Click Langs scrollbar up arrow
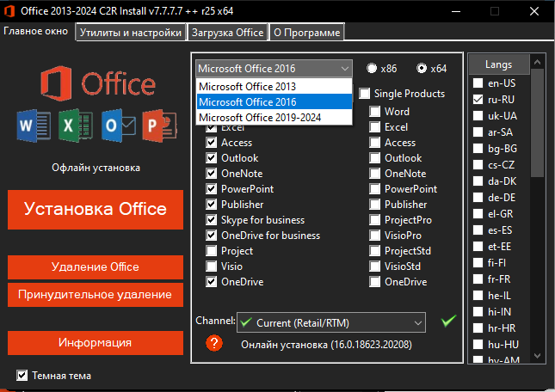 [537, 62]
